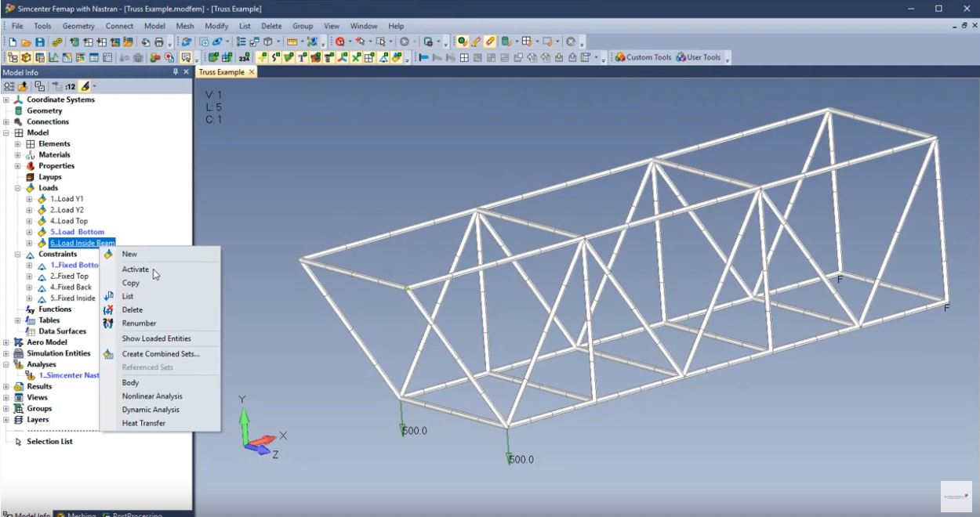Select Simulation Entities in tree
The width and height of the screenshot is (980, 517).
coord(59,353)
